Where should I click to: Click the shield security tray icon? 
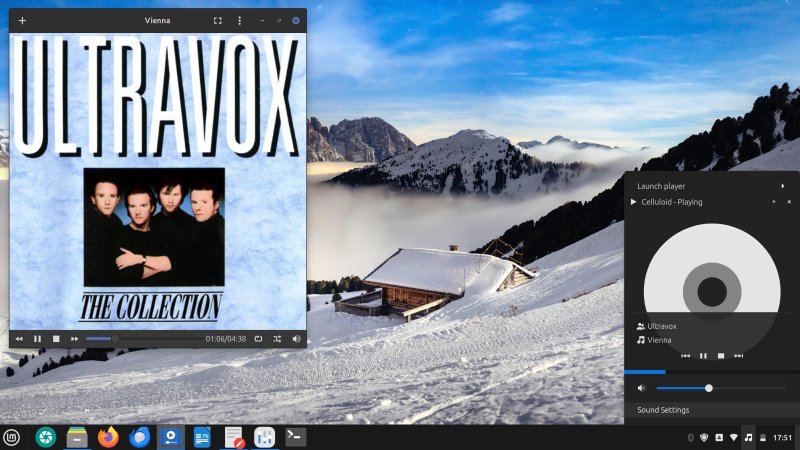pyautogui.click(x=704, y=437)
